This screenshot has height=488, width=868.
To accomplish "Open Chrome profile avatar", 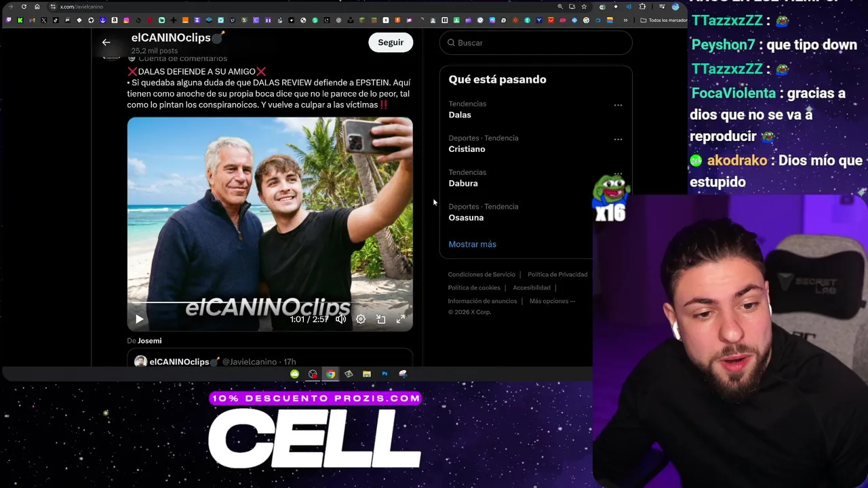I will [675, 7].
